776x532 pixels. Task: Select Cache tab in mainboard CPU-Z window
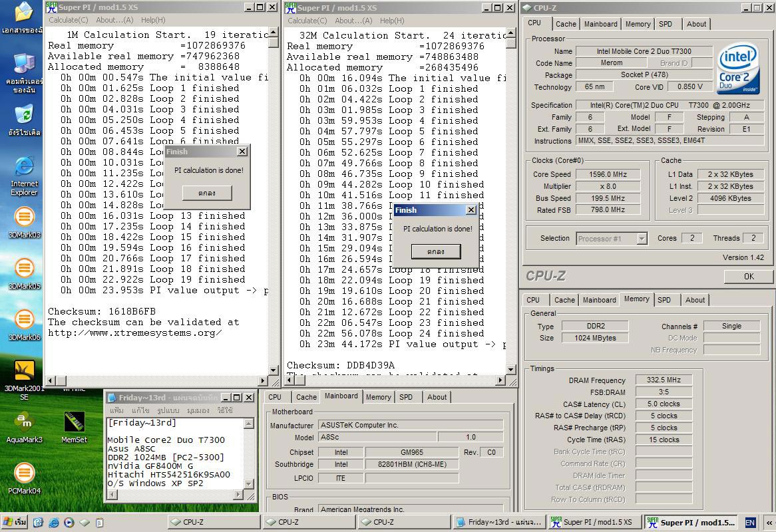click(x=306, y=397)
